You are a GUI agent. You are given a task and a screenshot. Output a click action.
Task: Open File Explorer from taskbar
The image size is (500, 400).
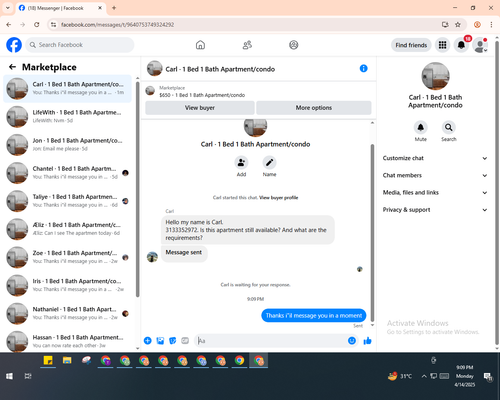(x=67, y=360)
